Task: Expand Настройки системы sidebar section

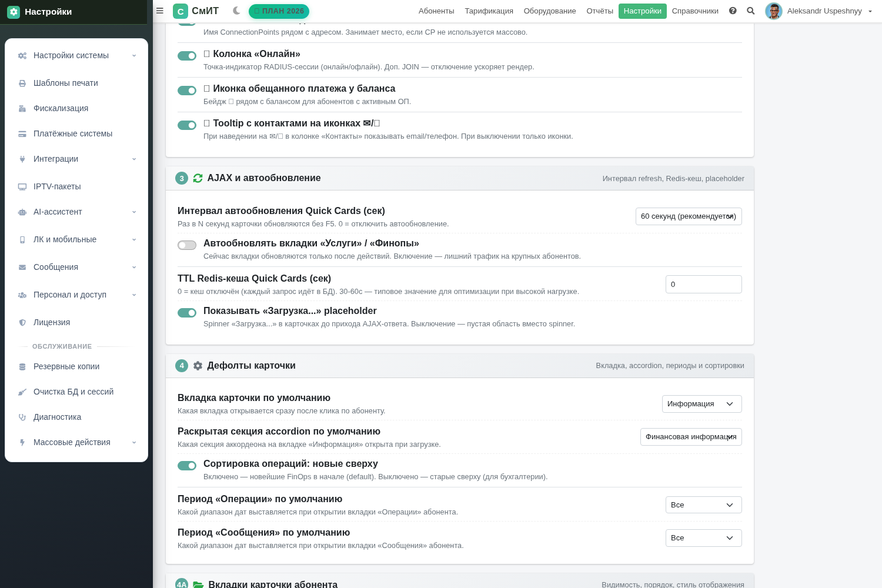Action: 76,55
